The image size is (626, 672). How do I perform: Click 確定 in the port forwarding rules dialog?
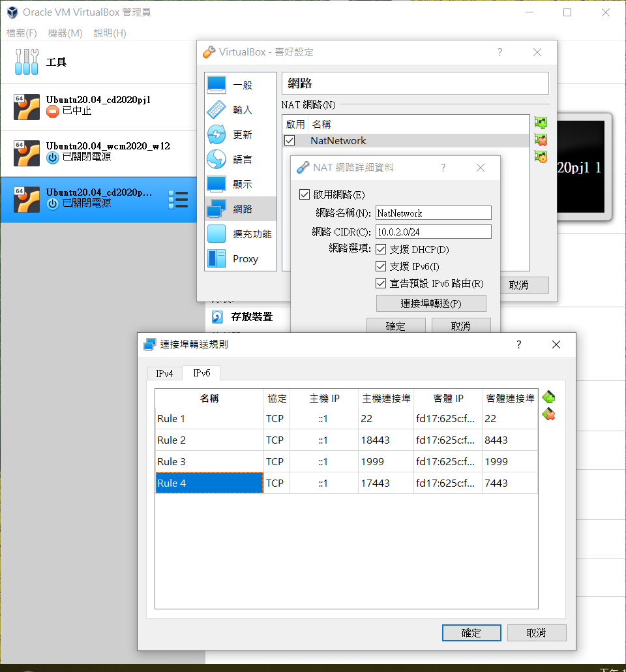(471, 633)
